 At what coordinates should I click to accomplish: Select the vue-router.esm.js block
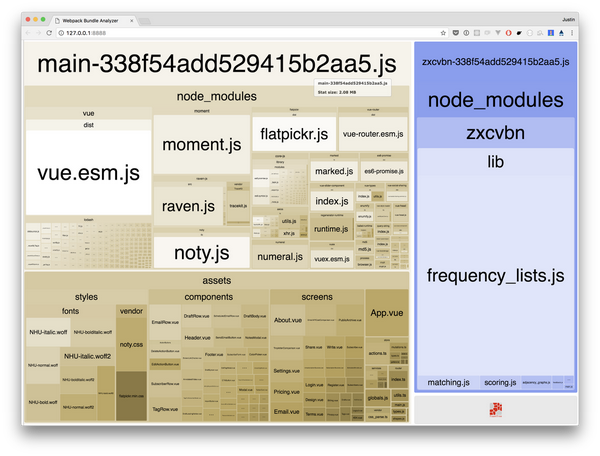[x=373, y=134]
